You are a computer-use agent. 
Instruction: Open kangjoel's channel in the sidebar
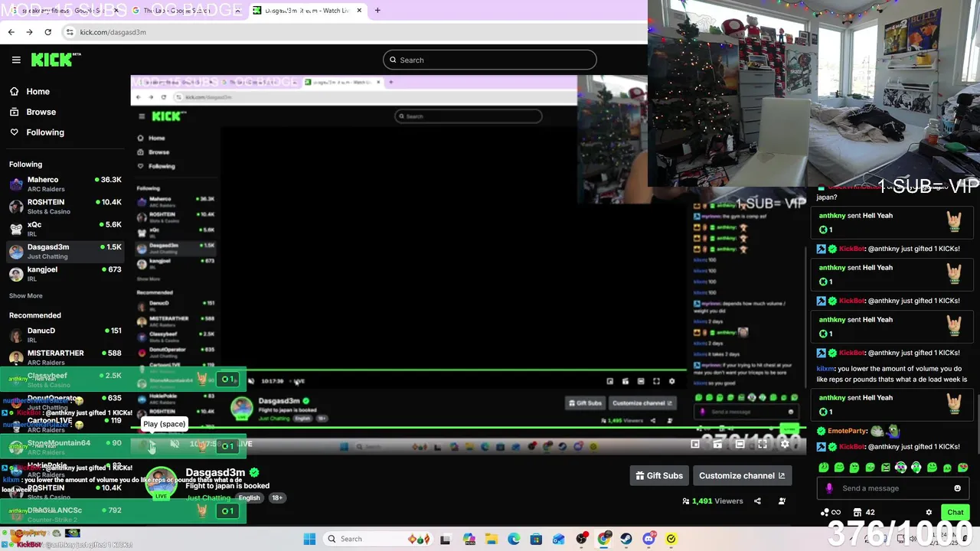pos(65,273)
